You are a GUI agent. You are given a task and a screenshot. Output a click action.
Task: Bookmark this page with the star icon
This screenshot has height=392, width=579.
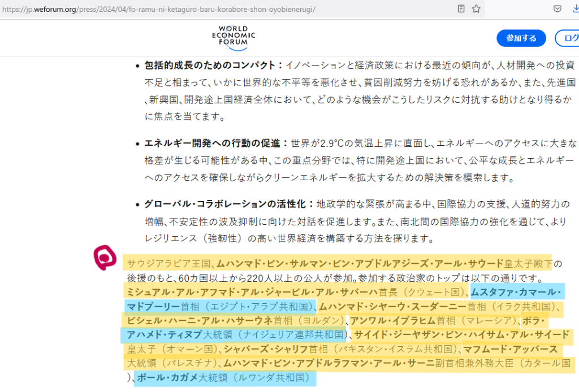(x=476, y=9)
